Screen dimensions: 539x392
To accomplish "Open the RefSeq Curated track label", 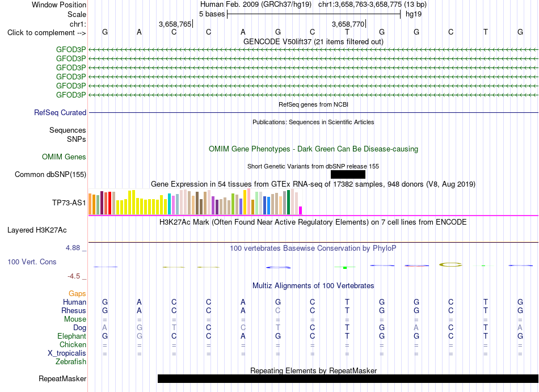I will tap(60, 113).
